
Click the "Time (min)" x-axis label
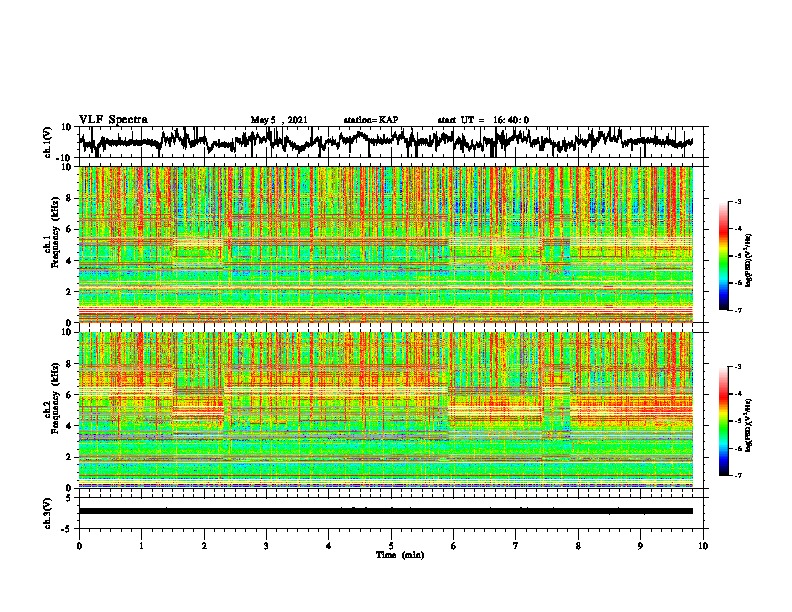[400, 555]
